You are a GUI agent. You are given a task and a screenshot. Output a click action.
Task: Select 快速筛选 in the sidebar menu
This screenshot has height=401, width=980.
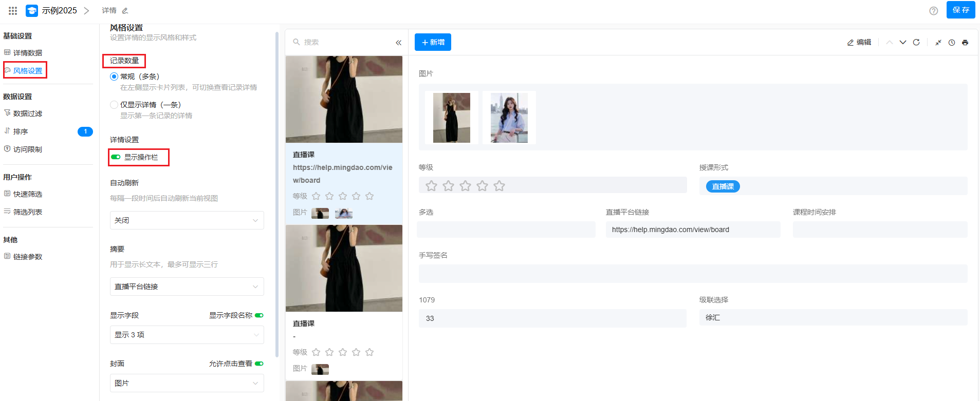coord(28,194)
